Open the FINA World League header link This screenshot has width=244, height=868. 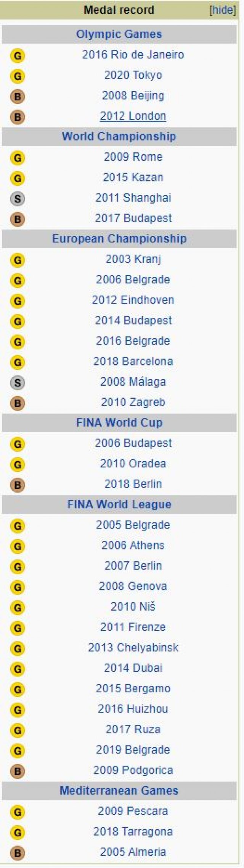119,504
